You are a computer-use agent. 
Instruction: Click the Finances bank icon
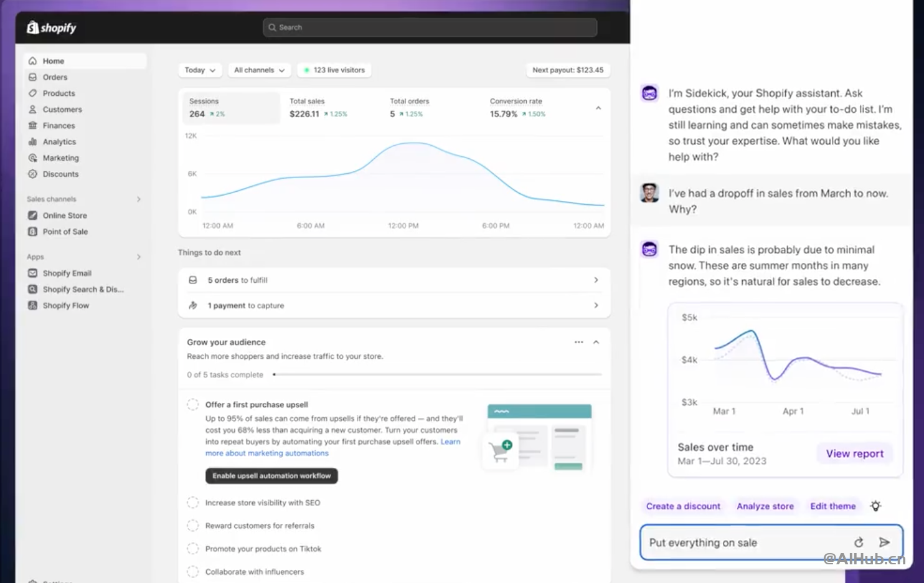point(32,126)
